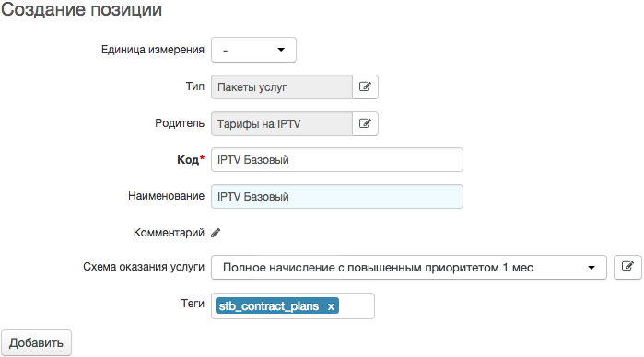Click the edit icon next to Тип field

tap(365, 86)
